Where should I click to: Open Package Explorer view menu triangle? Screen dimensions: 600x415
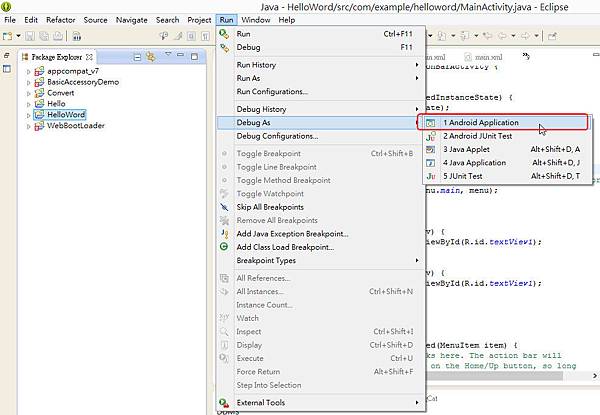click(168, 55)
